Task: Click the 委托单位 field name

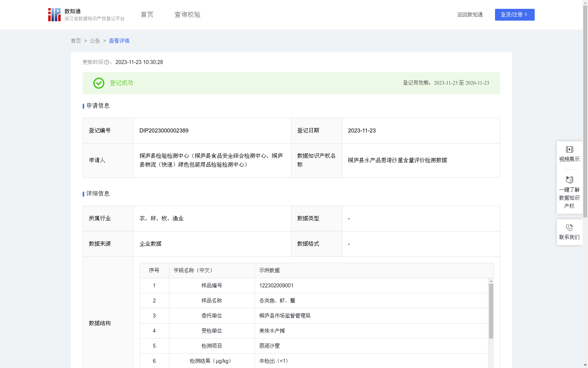Action: click(212, 316)
